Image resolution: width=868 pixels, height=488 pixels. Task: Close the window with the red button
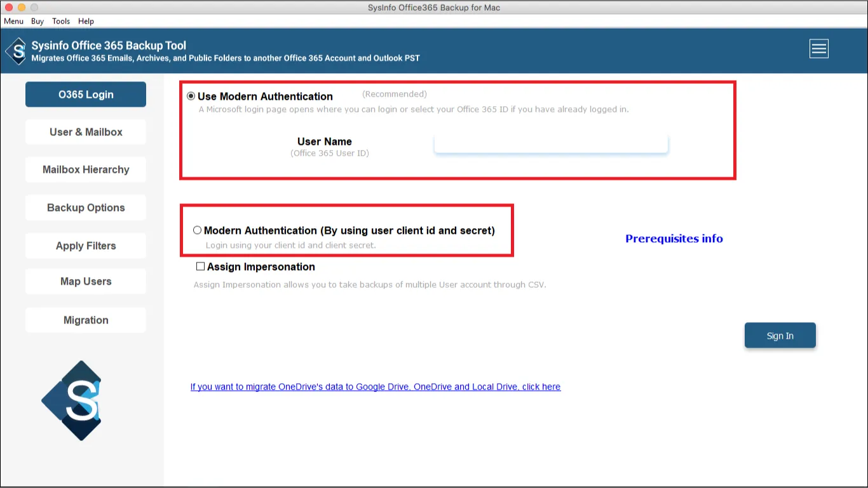tap(9, 8)
